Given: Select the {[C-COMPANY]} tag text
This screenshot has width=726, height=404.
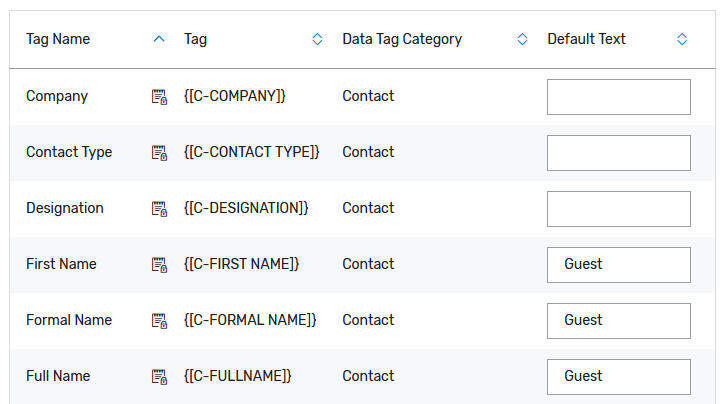Looking at the screenshot, I should (x=235, y=97).
